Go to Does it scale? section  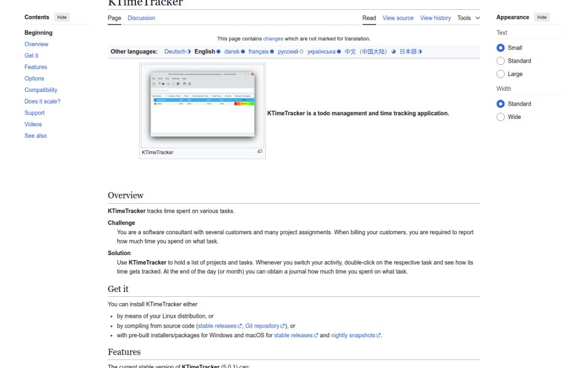42,101
